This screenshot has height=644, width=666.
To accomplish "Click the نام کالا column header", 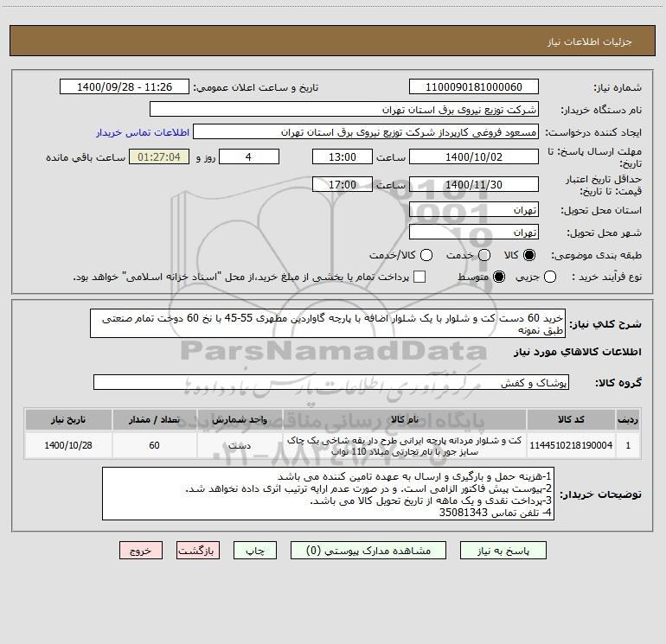I will pyautogui.click(x=405, y=420).
